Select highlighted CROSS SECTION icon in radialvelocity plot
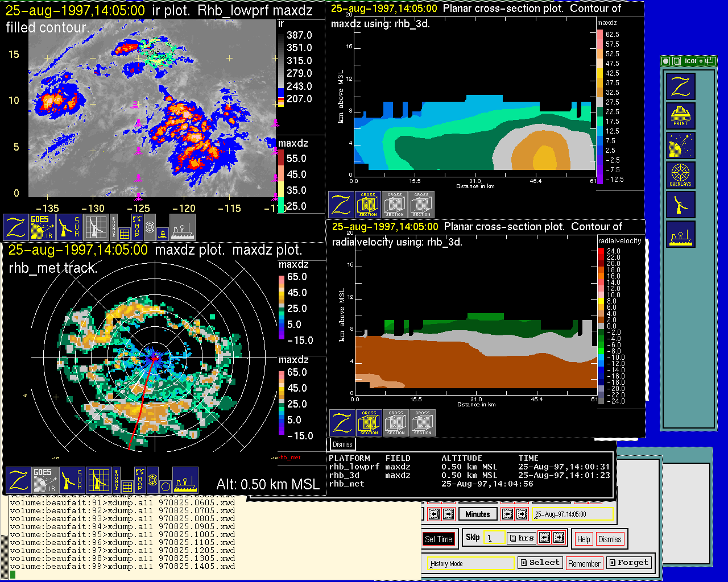Viewport: 728px width, 582px height. point(369,423)
